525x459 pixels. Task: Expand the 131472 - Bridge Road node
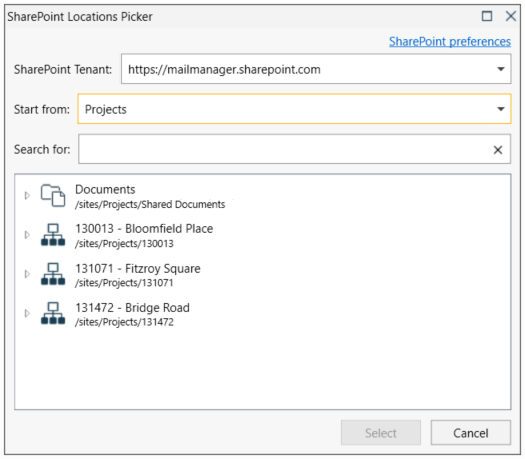(x=27, y=313)
